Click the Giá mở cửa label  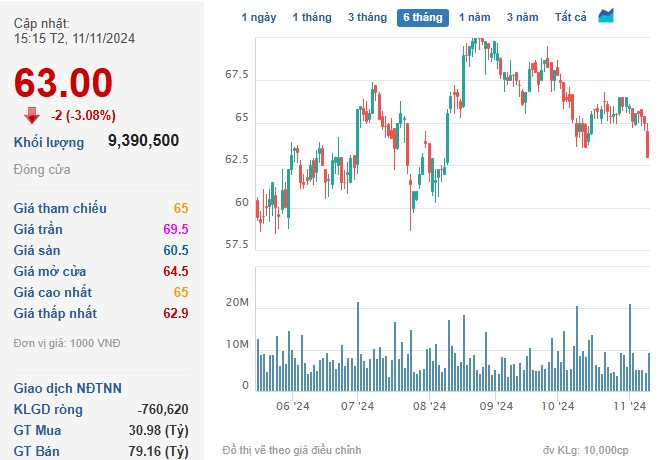click(x=50, y=271)
